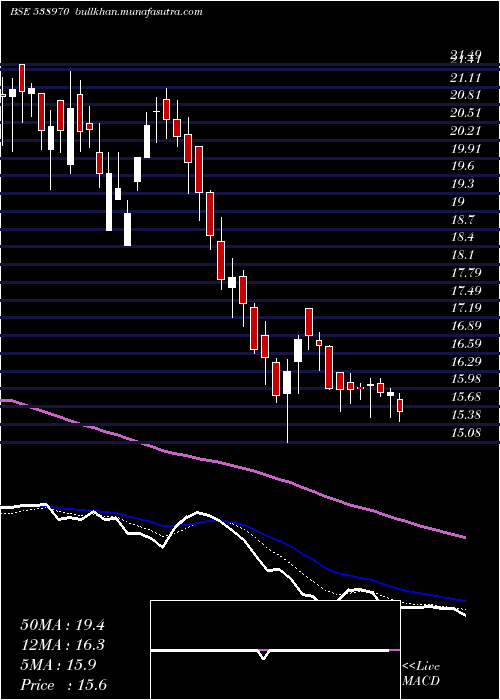This screenshot has height=700, width=500.
Task: Click the 17.19 price level label
Action: [465, 308]
